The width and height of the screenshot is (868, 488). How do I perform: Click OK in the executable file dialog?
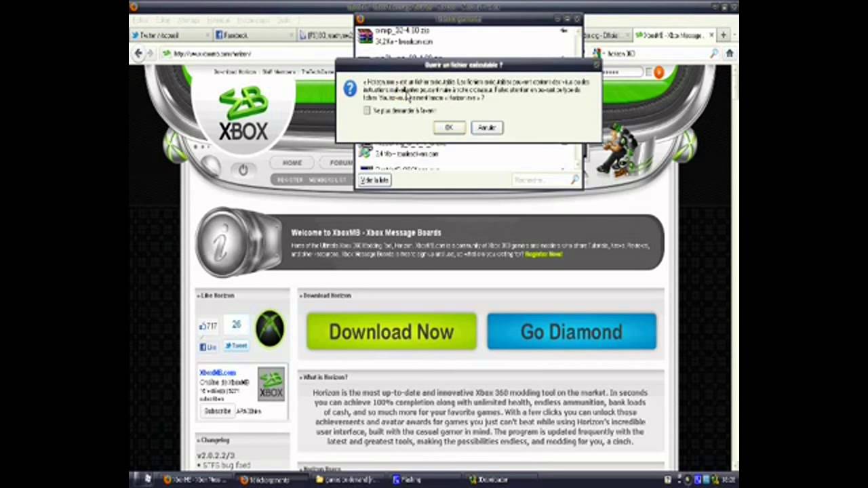[449, 127]
